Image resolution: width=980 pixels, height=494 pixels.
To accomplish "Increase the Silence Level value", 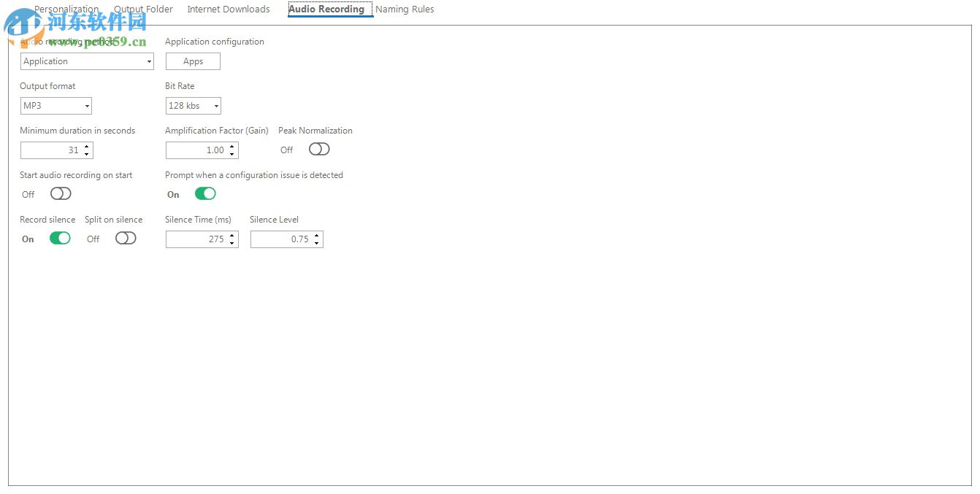I will 317,236.
